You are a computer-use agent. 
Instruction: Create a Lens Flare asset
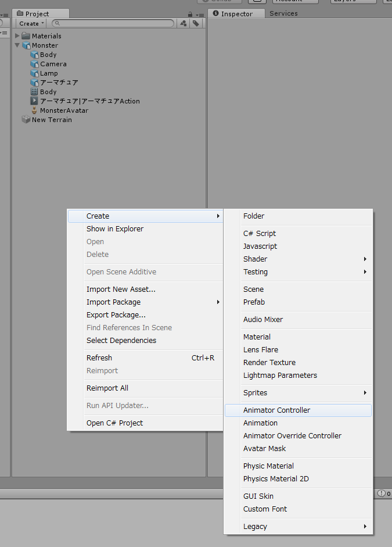coord(299,349)
